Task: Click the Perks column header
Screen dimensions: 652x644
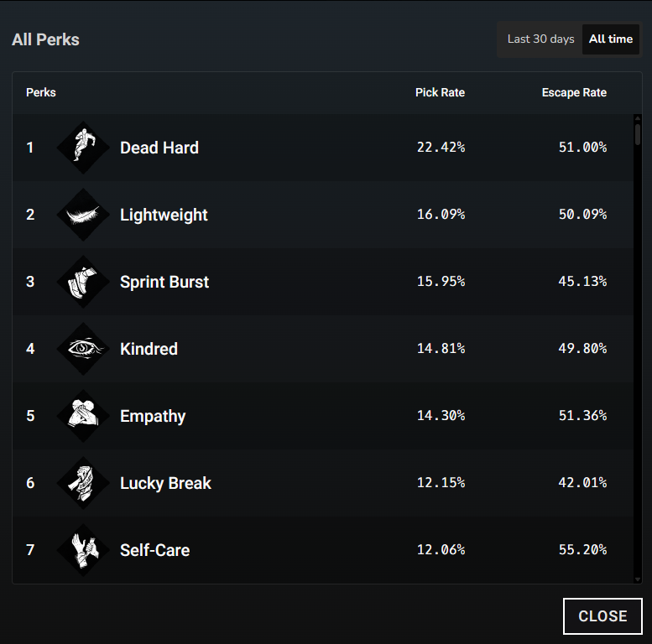Action: (41, 92)
